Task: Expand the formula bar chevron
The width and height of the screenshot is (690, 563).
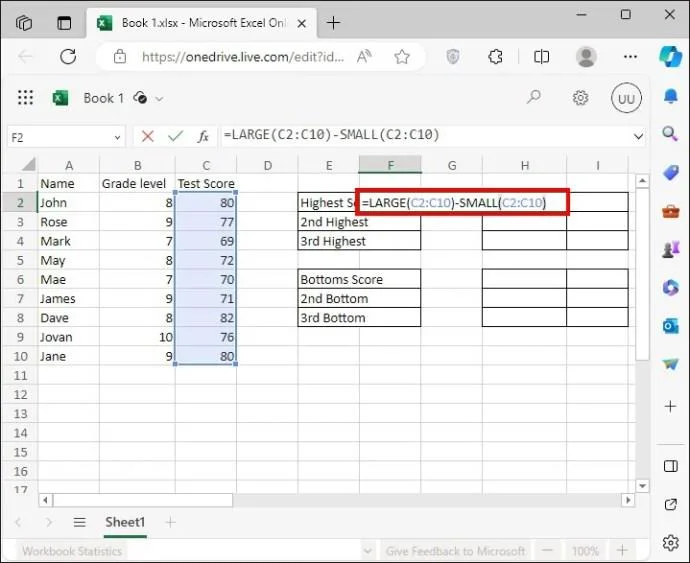Action: coord(638,137)
